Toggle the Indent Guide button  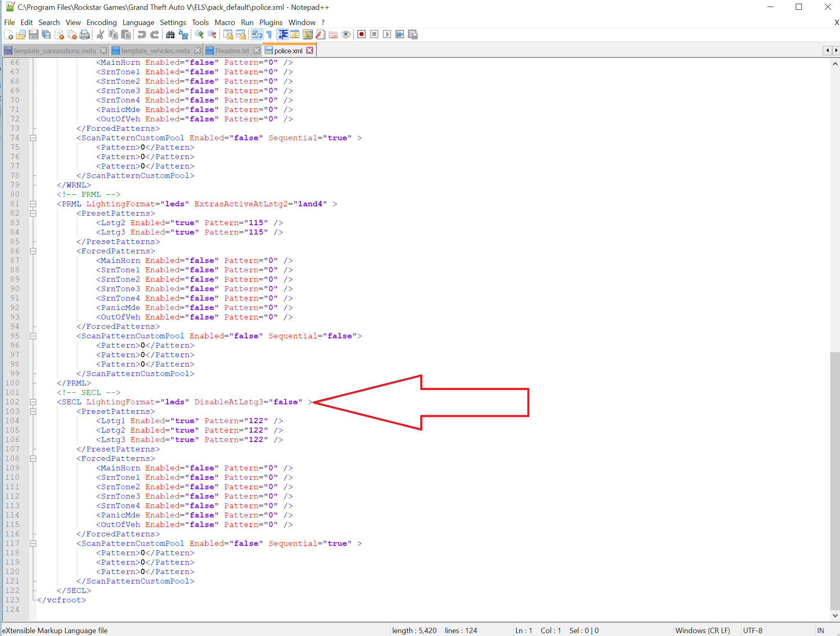pos(283,34)
